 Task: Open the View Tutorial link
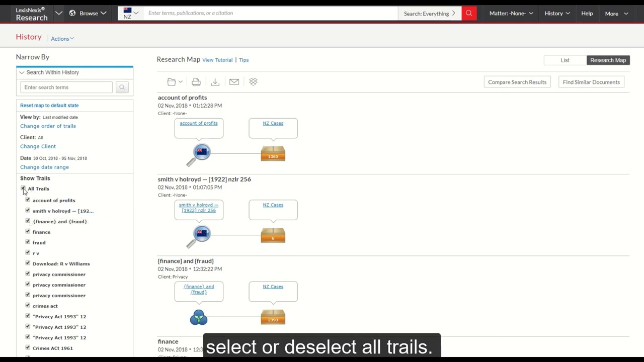(217, 60)
